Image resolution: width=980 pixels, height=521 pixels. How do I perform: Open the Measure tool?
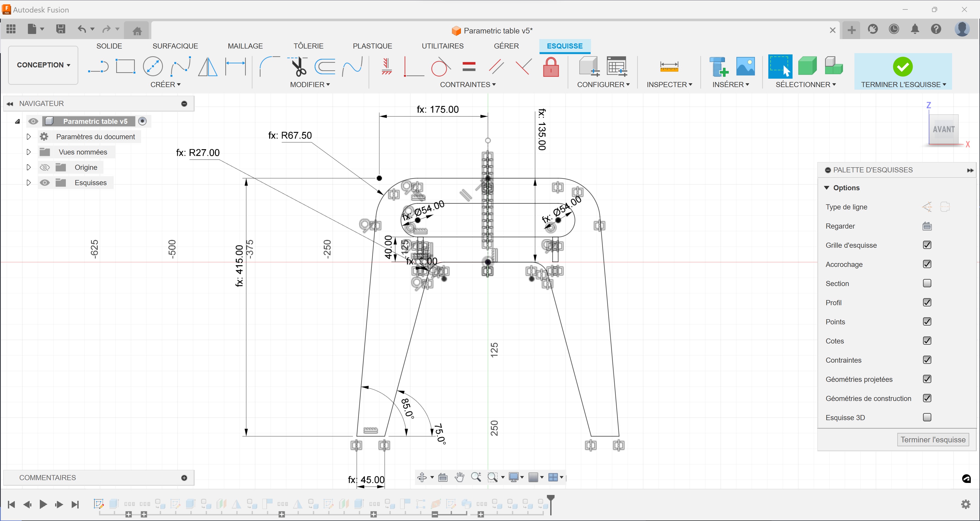(x=669, y=67)
